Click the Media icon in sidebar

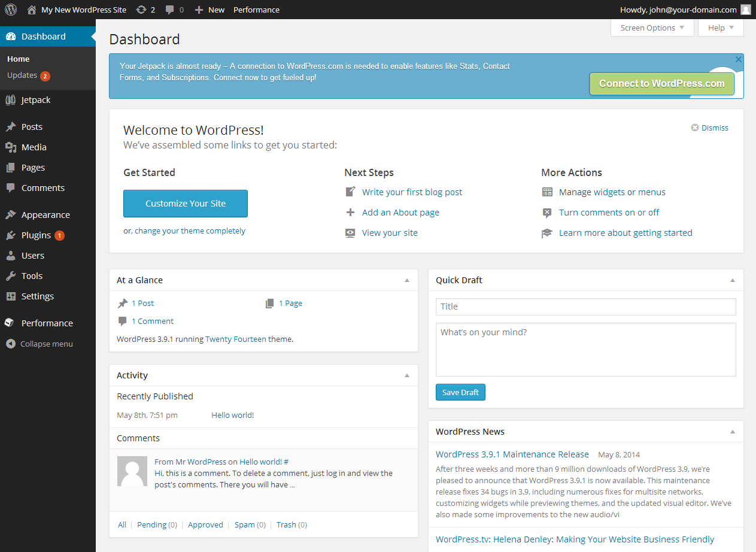pos(11,147)
